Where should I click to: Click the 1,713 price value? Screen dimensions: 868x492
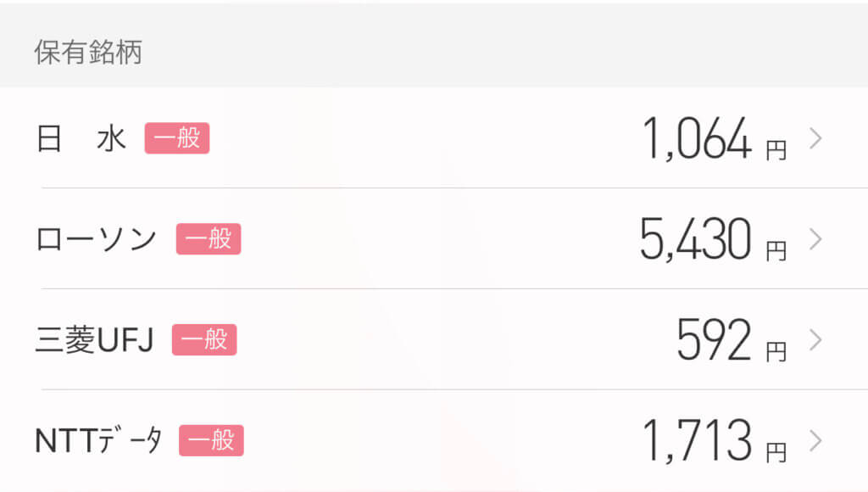(x=697, y=440)
